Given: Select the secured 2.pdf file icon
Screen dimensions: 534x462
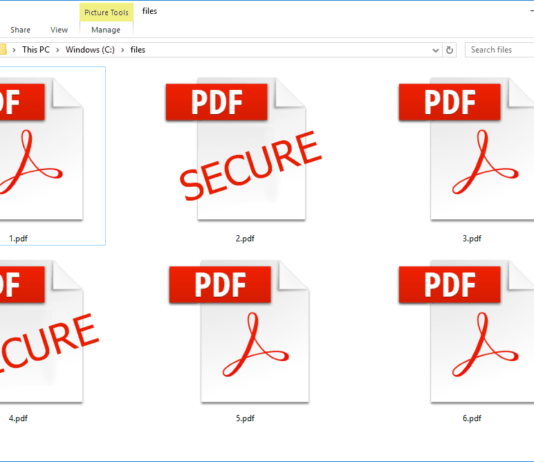Looking at the screenshot, I should [x=244, y=149].
